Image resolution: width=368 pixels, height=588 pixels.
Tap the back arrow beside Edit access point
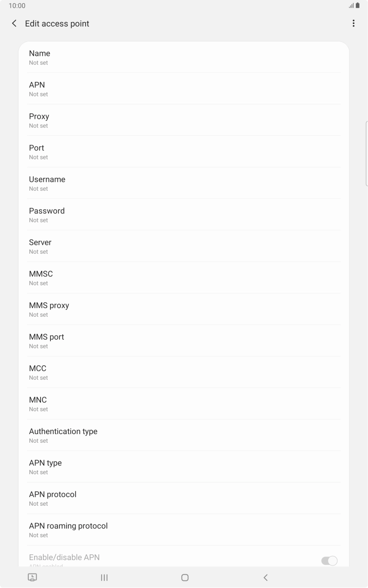tap(14, 23)
